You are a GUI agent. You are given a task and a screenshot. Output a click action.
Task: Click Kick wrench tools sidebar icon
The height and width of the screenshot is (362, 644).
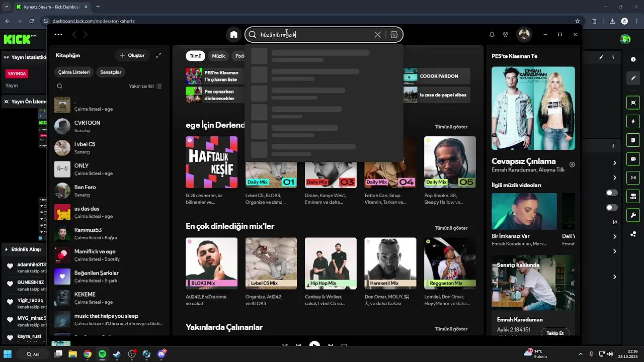coord(633,215)
